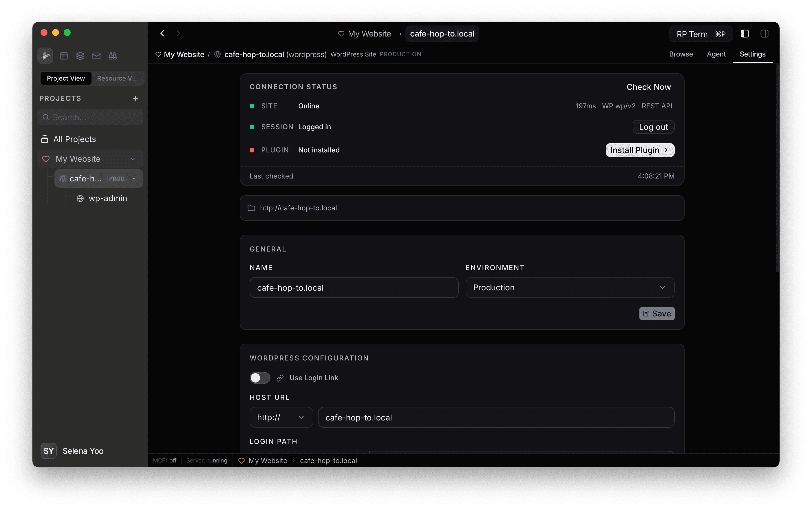The height and width of the screenshot is (510, 812).
Task: Collapse the My Website project
Action: (x=133, y=159)
